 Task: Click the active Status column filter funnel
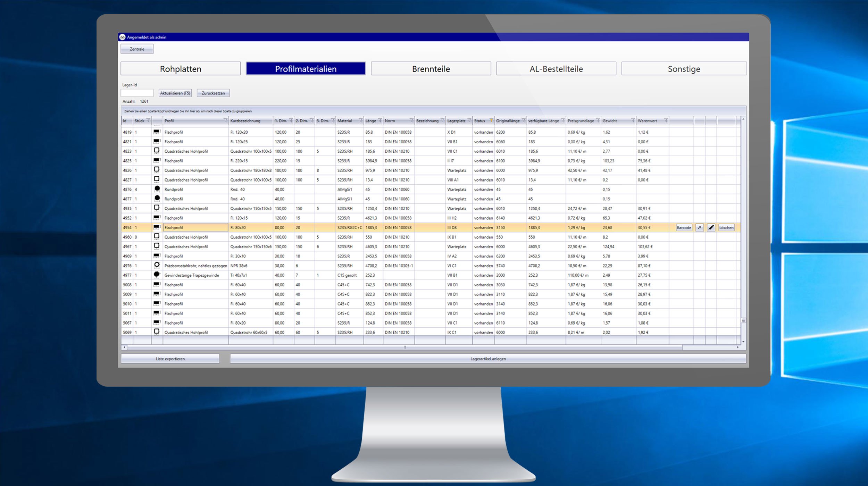(491, 121)
